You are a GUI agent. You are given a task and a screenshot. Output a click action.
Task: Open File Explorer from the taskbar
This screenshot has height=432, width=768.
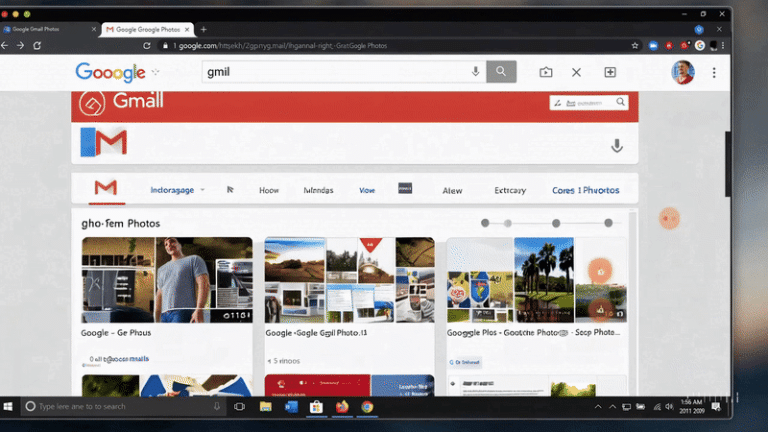[x=265, y=407]
